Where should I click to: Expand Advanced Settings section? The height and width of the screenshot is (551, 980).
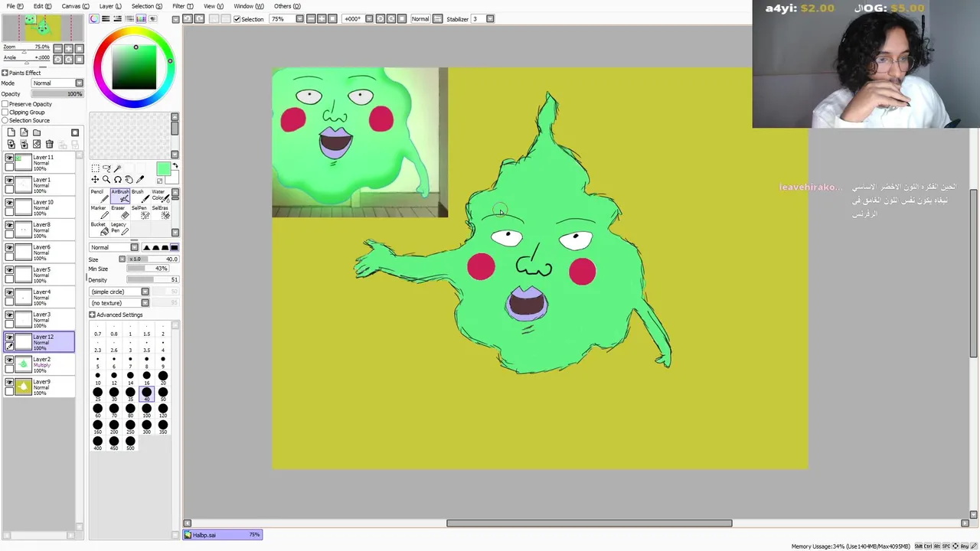[x=92, y=315]
